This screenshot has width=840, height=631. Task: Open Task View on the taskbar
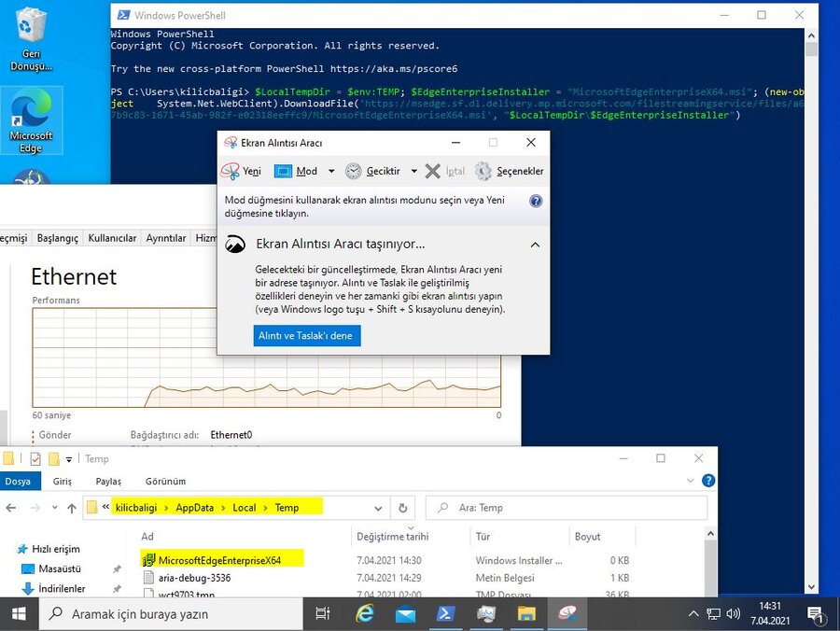(323, 614)
